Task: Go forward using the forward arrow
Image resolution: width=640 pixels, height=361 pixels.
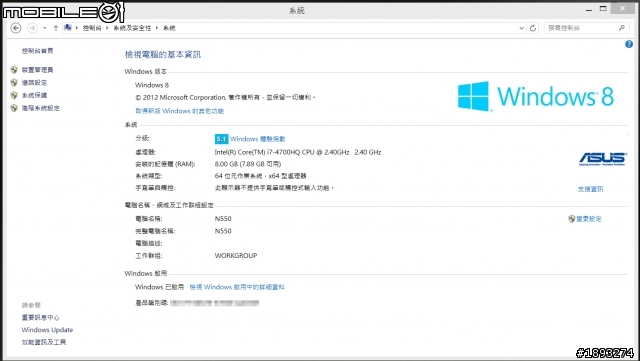Action: (32, 28)
